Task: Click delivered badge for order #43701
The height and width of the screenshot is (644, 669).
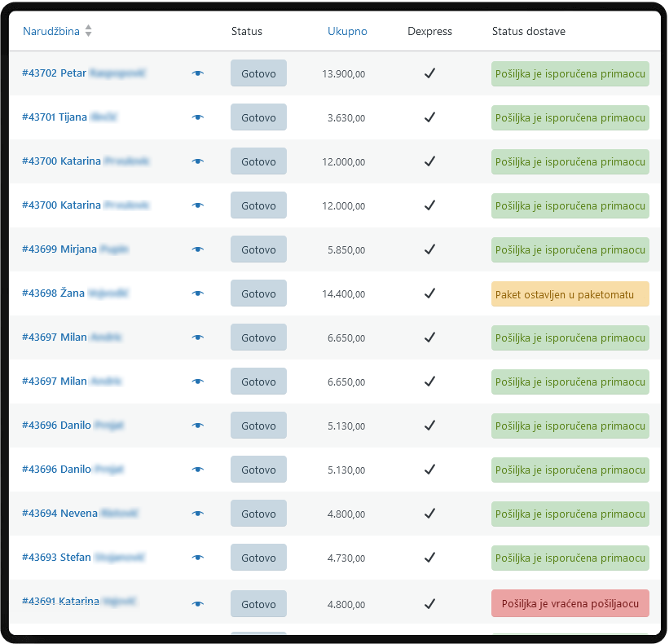Action: coord(570,117)
